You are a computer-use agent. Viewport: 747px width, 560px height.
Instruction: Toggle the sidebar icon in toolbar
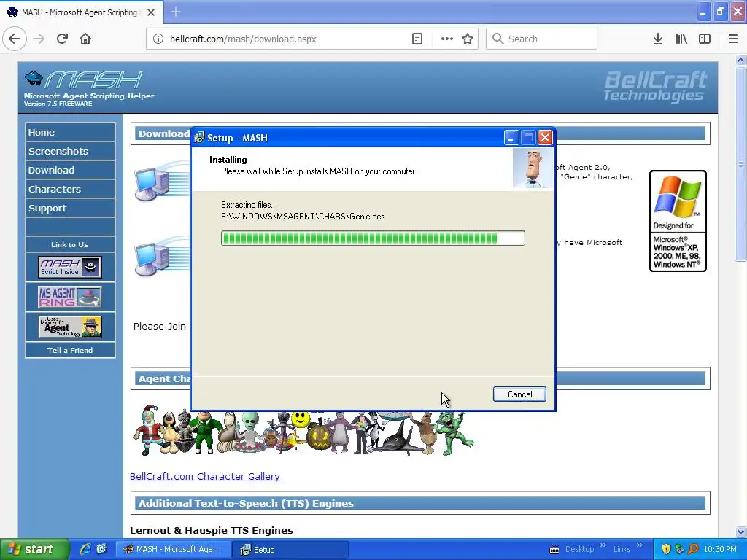705,39
